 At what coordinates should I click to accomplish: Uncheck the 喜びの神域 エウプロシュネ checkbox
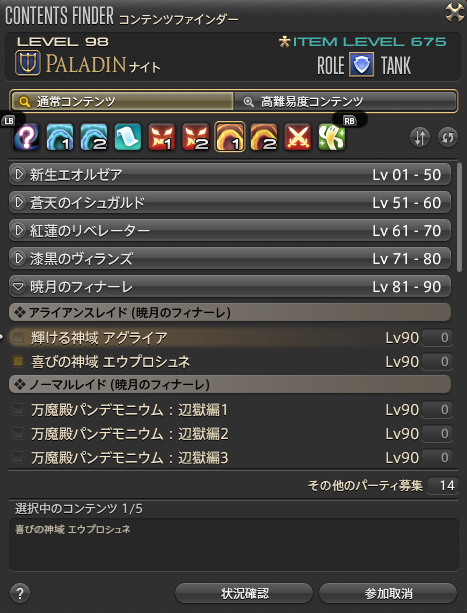[x=18, y=361]
